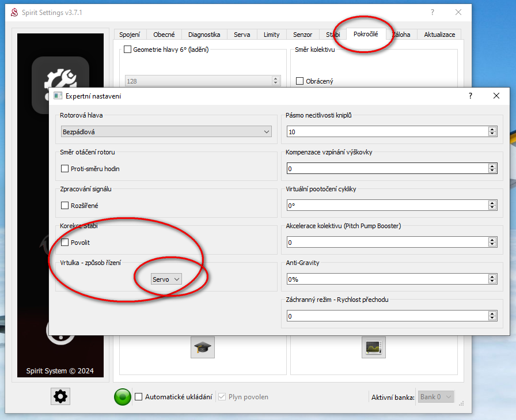Expand the Rotorová hlava Bezpádlová dropdown
This screenshot has width=516, height=420.
(x=166, y=132)
